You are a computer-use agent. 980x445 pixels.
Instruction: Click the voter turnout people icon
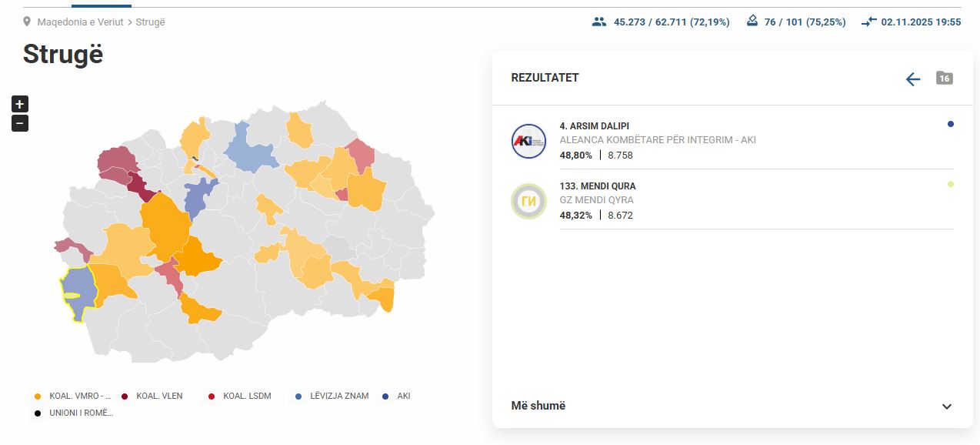tap(598, 22)
